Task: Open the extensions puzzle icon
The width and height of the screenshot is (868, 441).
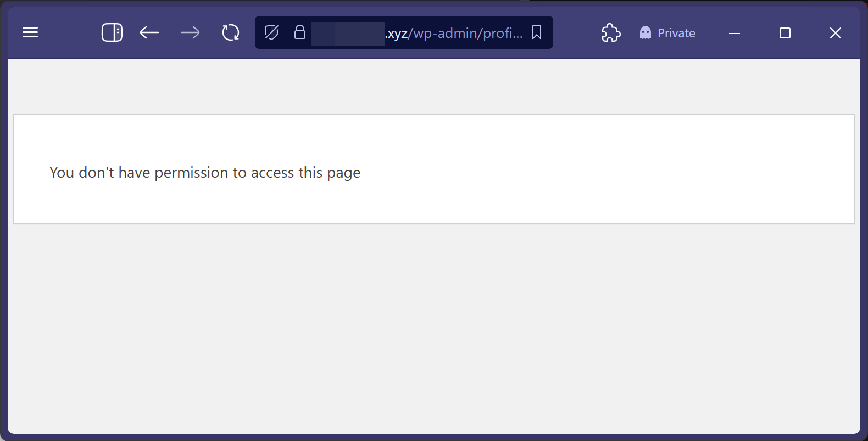Action: click(x=611, y=33)
